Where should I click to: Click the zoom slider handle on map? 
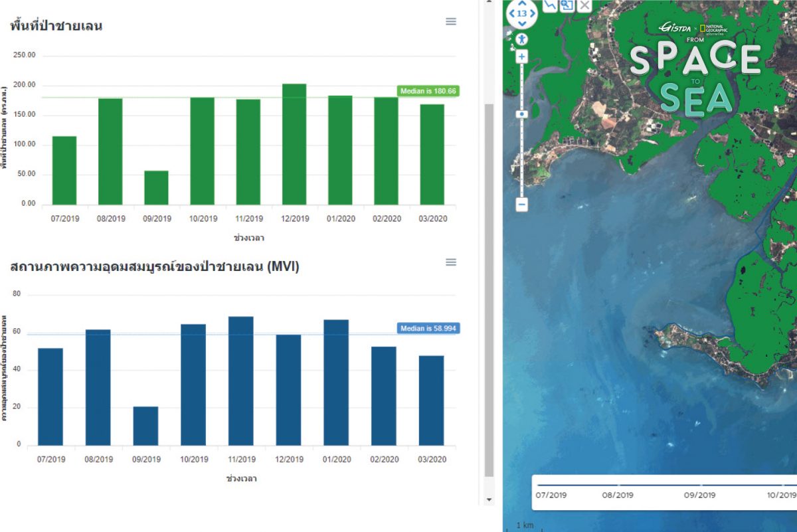(522, 114)
